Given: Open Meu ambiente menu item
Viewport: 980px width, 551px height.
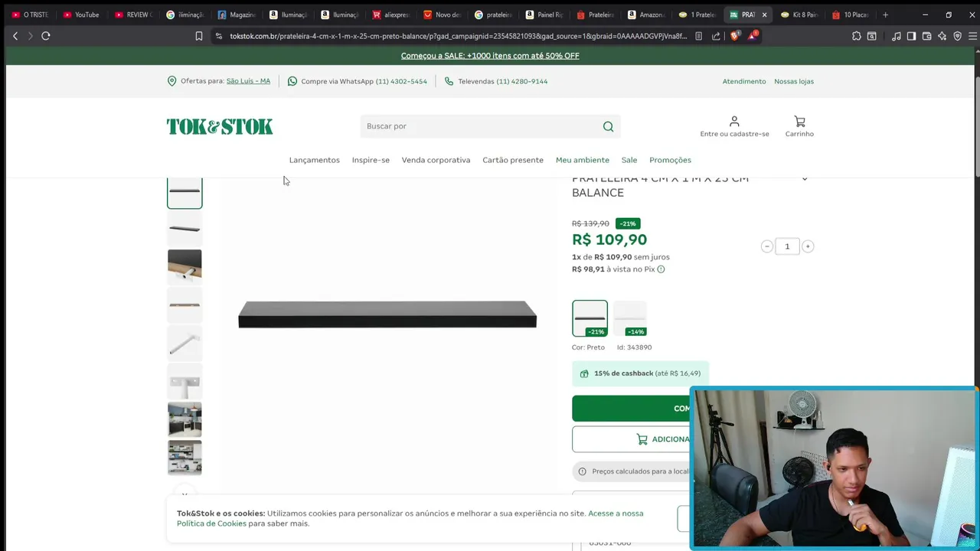Looking at the screenshot, I should [x=583, y=160].
